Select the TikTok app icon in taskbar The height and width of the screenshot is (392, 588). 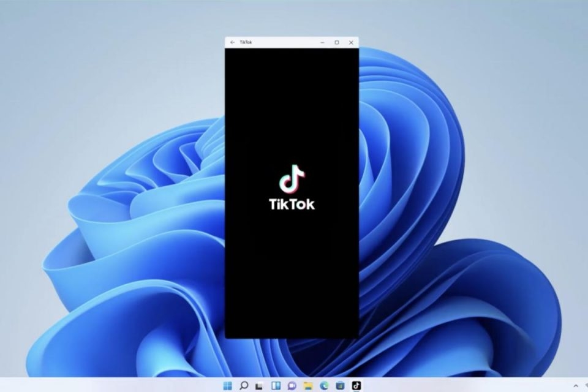[x=356, y=385]
